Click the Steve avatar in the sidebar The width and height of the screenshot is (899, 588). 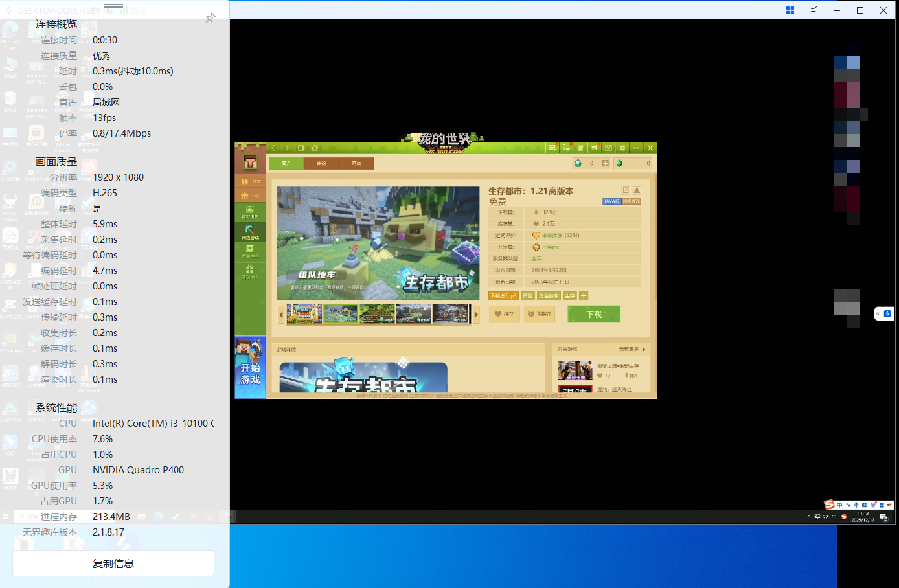click(x=250, y=162)
